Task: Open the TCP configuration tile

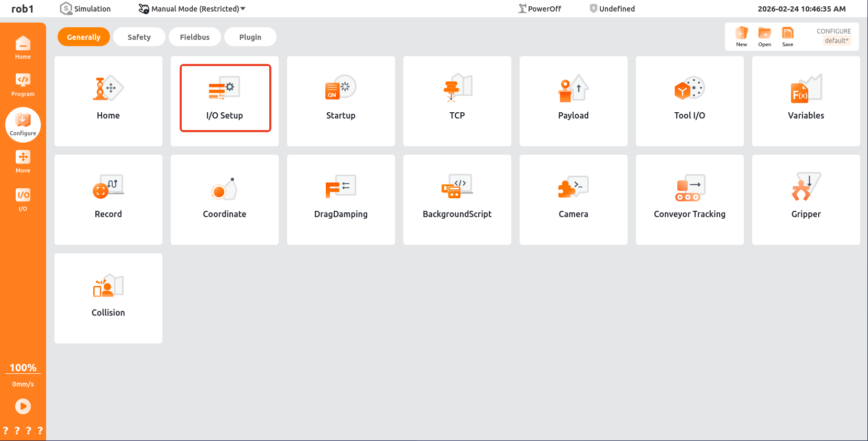Action: point(457,101)
